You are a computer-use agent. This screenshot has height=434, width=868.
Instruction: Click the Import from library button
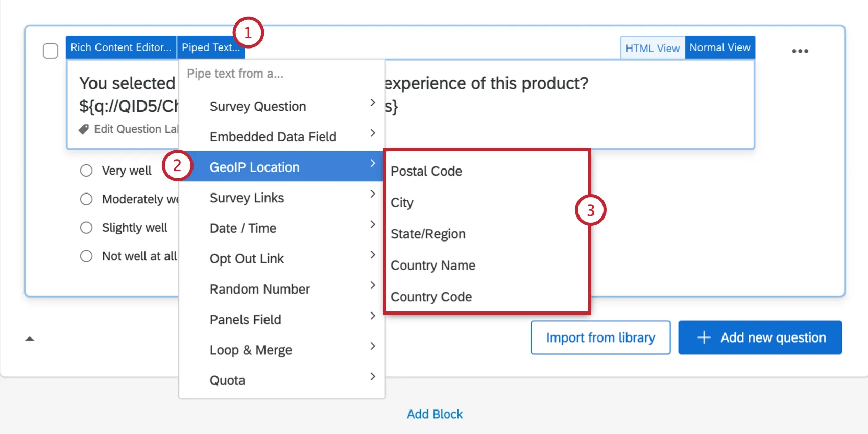[x=600, y=337]
